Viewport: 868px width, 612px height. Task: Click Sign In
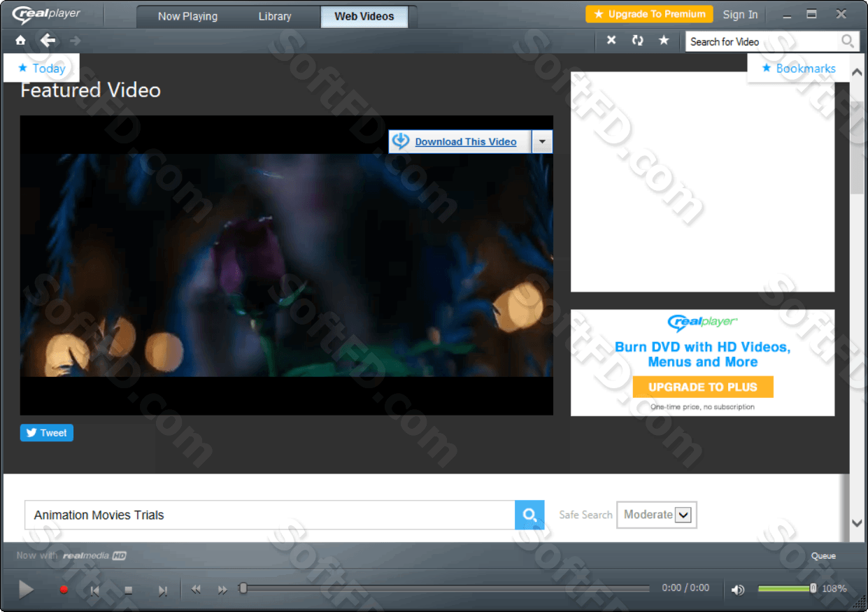tap(740, 15)
